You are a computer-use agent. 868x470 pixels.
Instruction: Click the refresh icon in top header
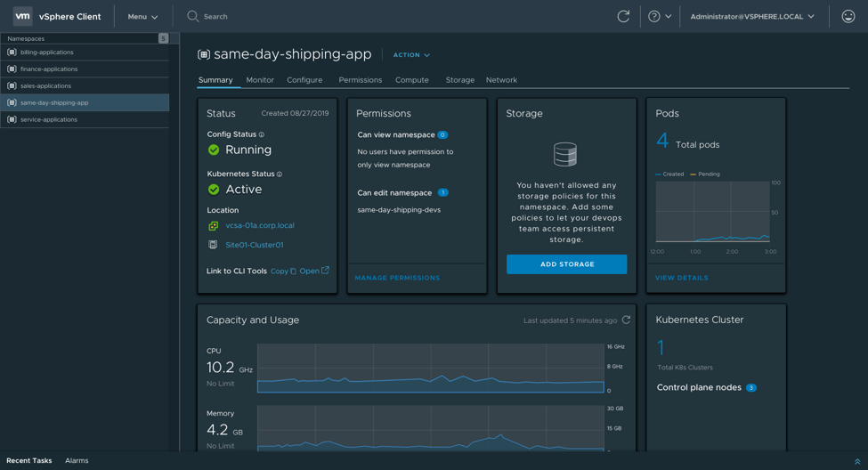[623, 16]
